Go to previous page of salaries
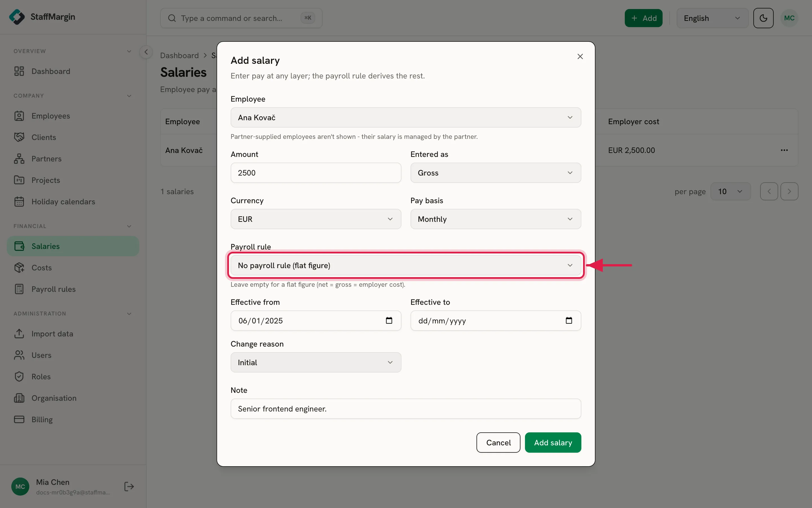 pyautogui.click(x=769, y=192)
